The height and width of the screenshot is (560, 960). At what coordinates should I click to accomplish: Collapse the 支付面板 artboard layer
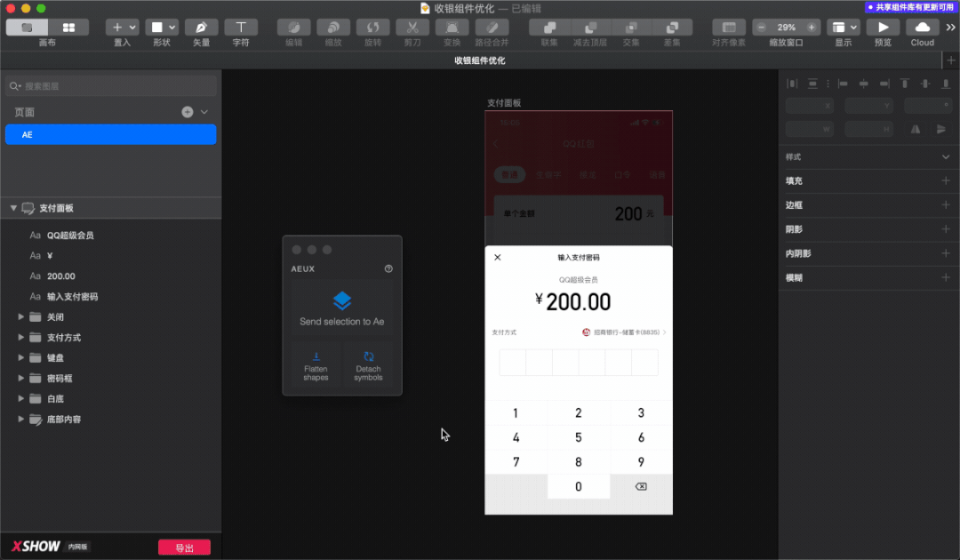pyautogui.click(x=13, y=208)
